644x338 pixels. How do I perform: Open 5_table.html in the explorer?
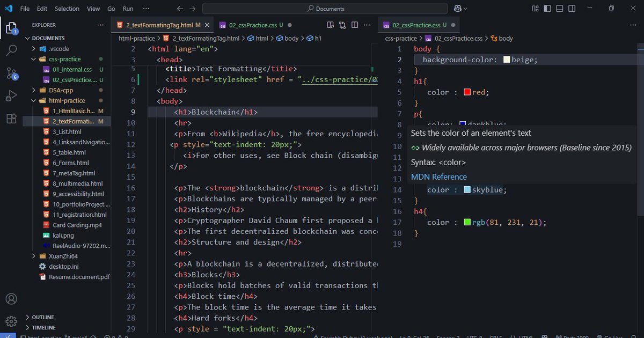coord(69,153)
